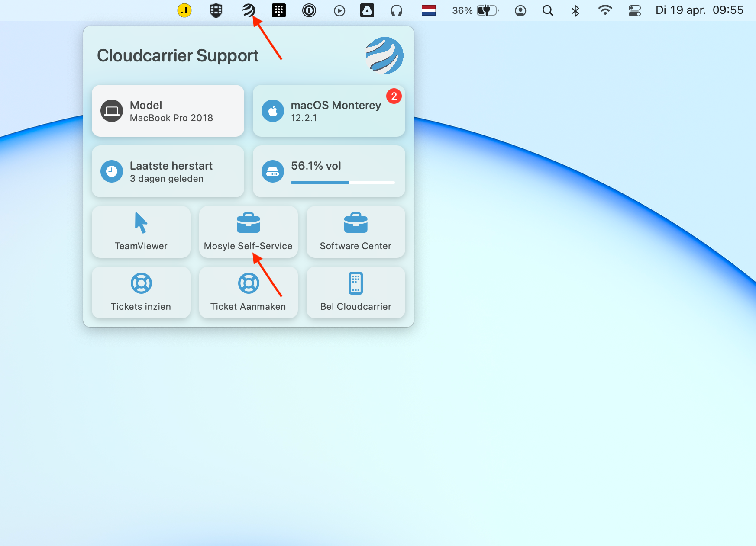Call support using Bel Cloudcarrier
This screenshot has height=546, width=756.
click(356, 292)
